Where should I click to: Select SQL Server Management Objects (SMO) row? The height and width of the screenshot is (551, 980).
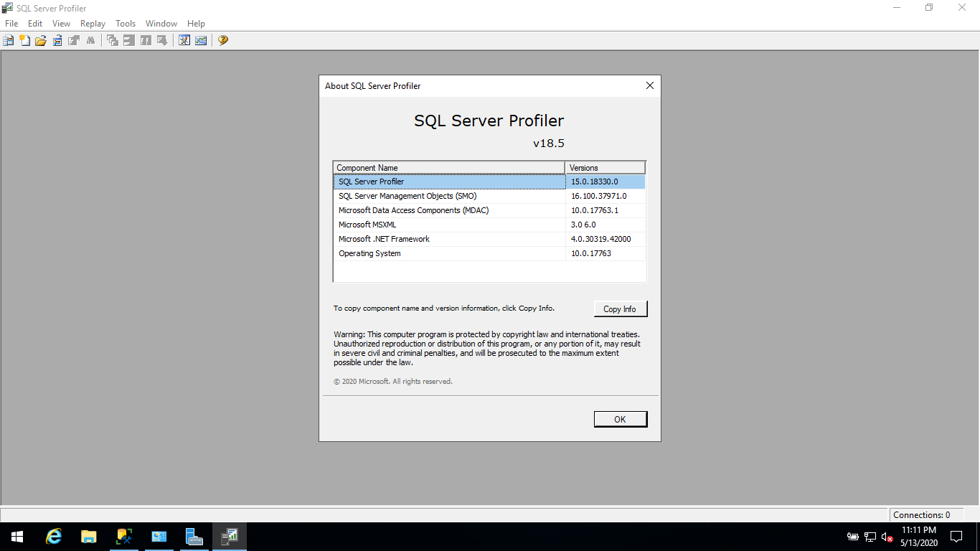[x=489, y=196]
